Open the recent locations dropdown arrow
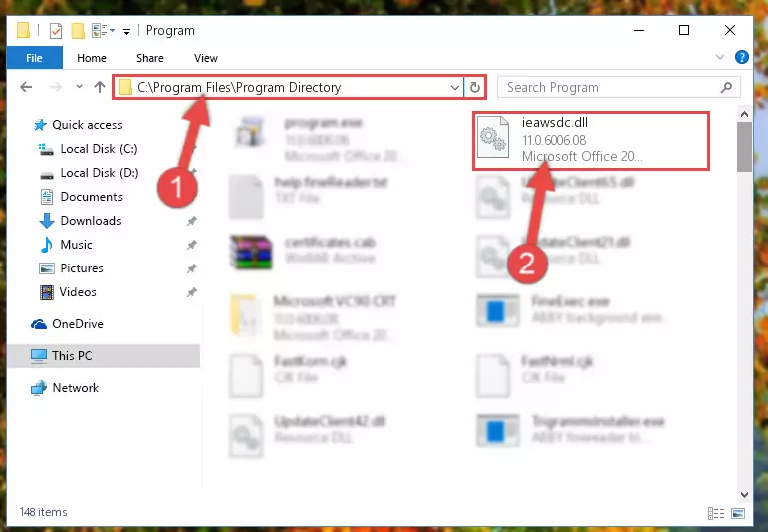Screen dimensions: 768x532 tap(79, 87)
